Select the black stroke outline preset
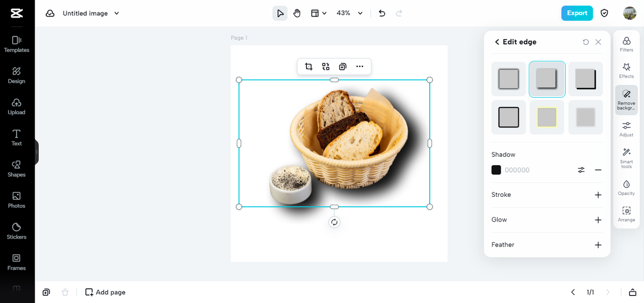The width and height of the screenshot is (644, 303). (509, 117)
